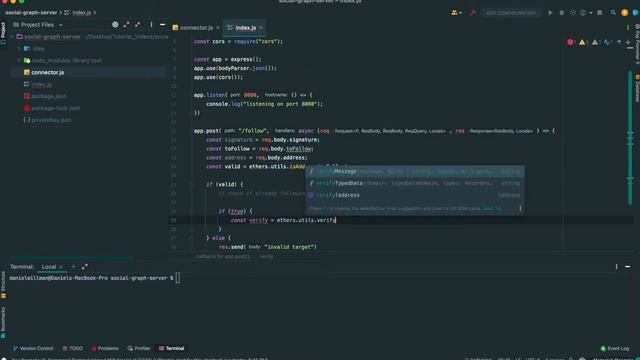Open Project panel options three-dot menu

(x=151, y=24)
